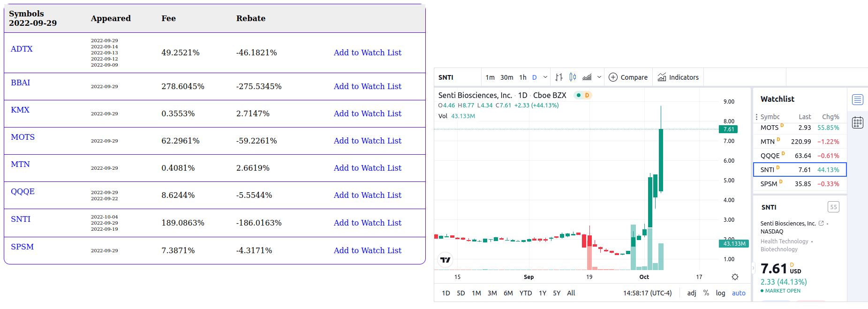Select the 6M date range
The height and width of the screenshot is (309, 868).
(508, 293)
